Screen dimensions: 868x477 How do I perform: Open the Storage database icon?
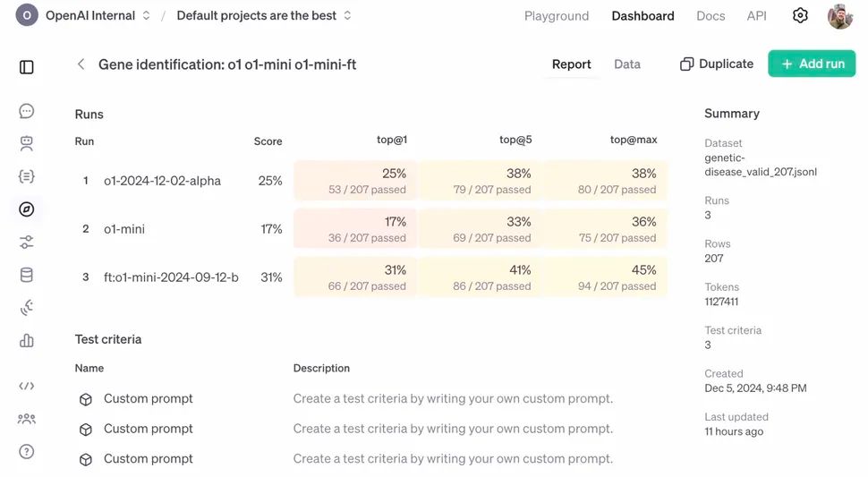(x=27, y=275)
